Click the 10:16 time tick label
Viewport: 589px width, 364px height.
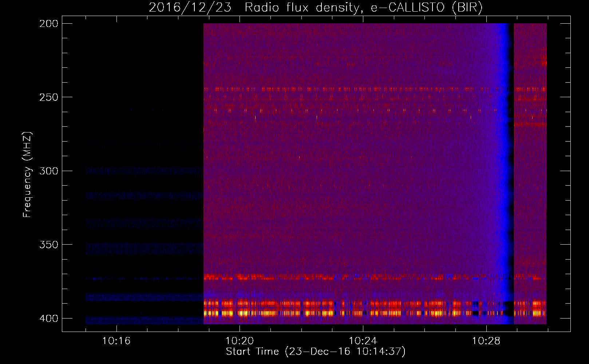[116, 341]
